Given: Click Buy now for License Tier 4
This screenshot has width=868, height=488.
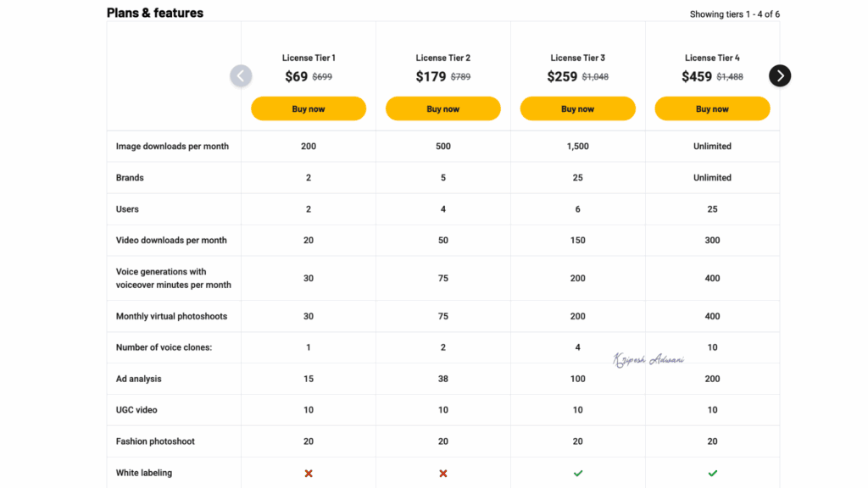Looking at the screenshot, I should [x=712, y=108].
